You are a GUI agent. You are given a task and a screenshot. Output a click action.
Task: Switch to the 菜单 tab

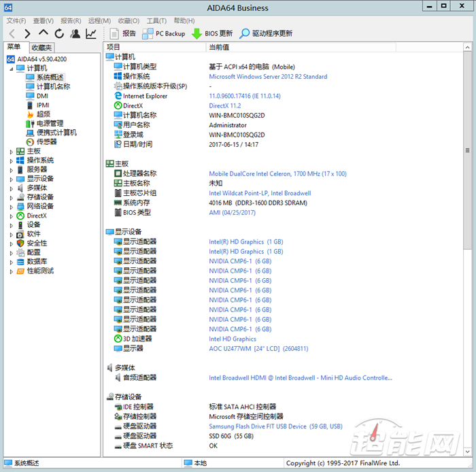pos(14,47)
